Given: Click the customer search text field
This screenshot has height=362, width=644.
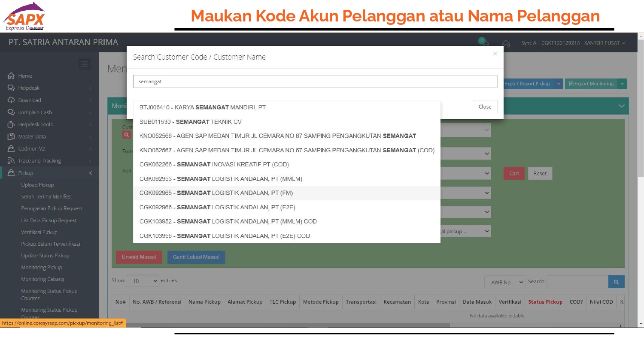Looking at the screenshot, I should click(x=315, y=81).
